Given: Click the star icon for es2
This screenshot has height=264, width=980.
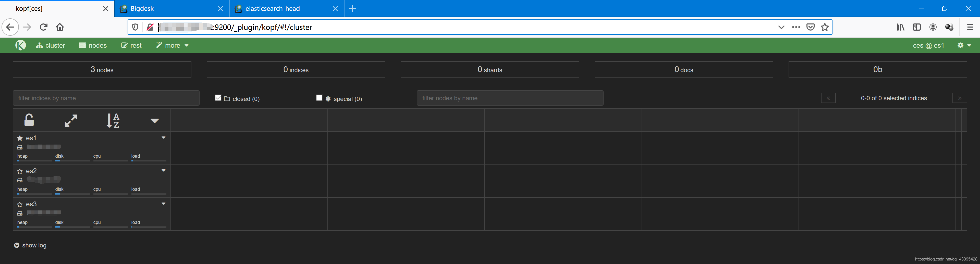Looking at the screenshot, I should coord(20,171).
